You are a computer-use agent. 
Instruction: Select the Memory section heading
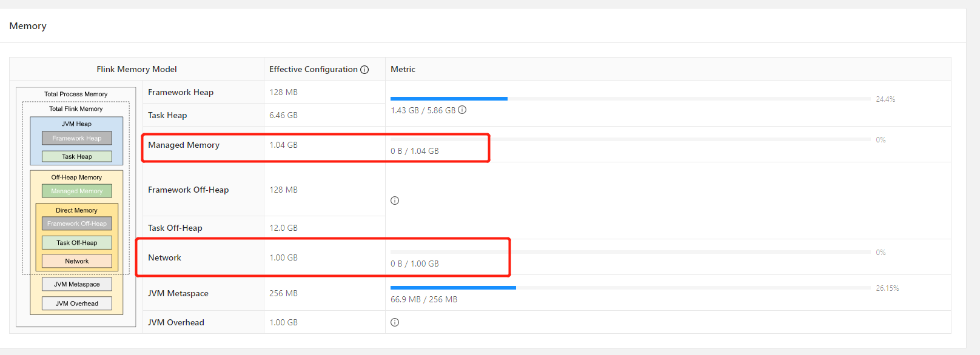pyautogui.click(x=28, y=26)
